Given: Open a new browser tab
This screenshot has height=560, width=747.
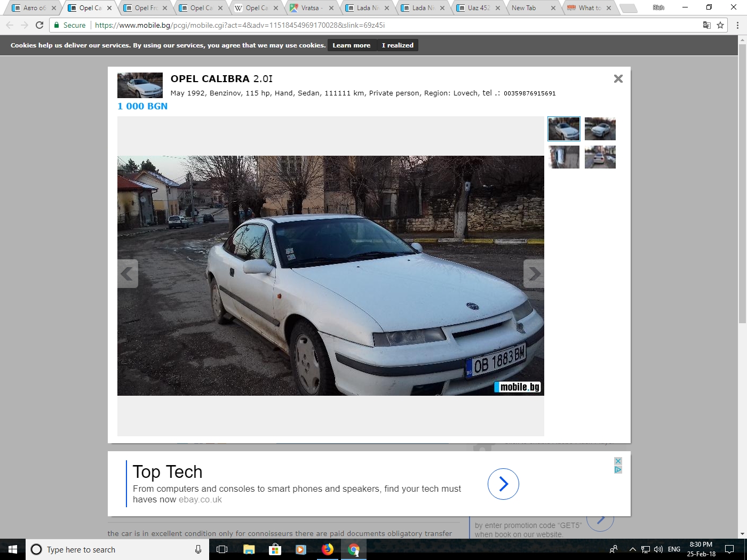Looking at the screenshot, I should (629, 8).
